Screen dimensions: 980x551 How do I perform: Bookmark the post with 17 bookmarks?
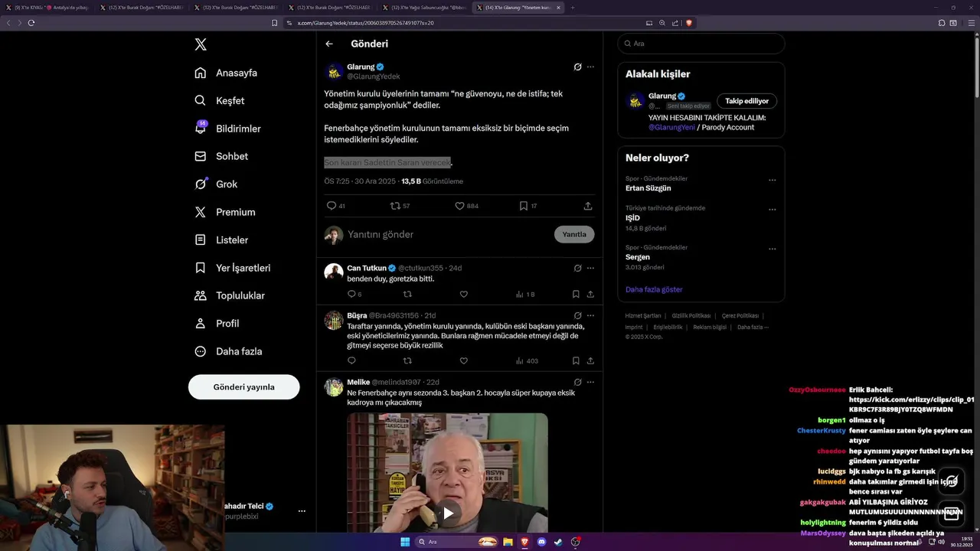[524, 206]
